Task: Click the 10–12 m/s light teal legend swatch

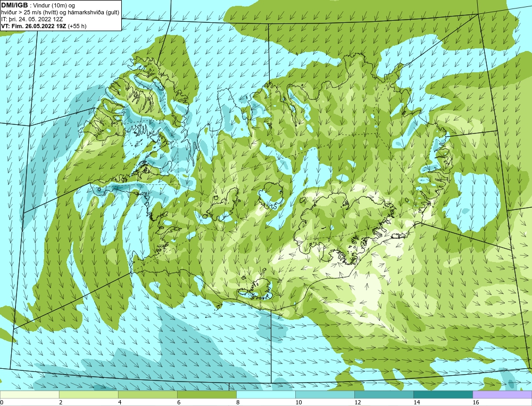Action: coord(325,394)
